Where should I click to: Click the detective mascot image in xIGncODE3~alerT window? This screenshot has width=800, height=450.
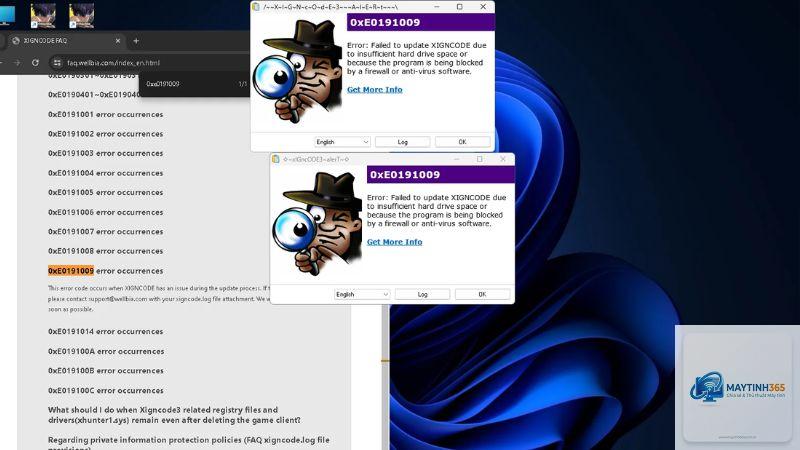point(318,224)
